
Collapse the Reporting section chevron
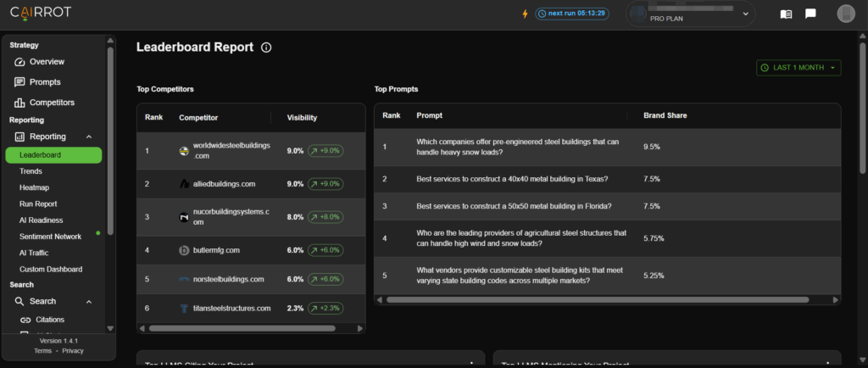point(89,137)
